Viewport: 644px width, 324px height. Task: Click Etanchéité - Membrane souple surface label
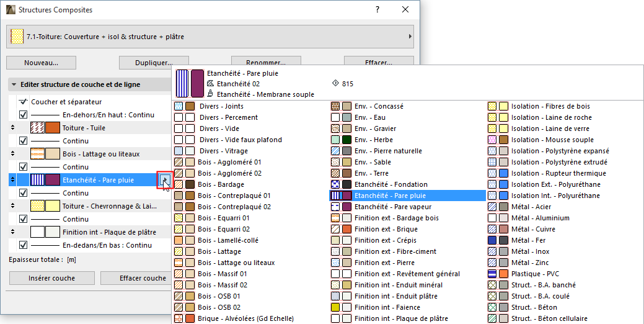pos(265,94)
